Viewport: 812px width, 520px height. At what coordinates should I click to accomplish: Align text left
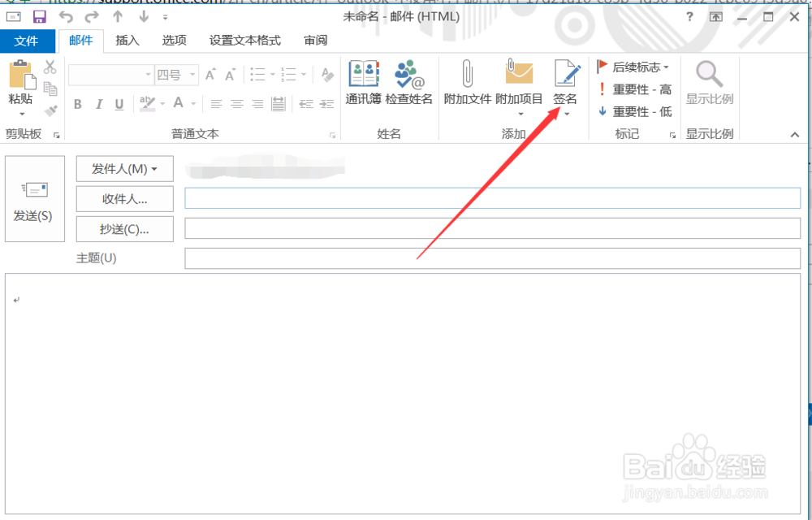(x=216, y=104)
